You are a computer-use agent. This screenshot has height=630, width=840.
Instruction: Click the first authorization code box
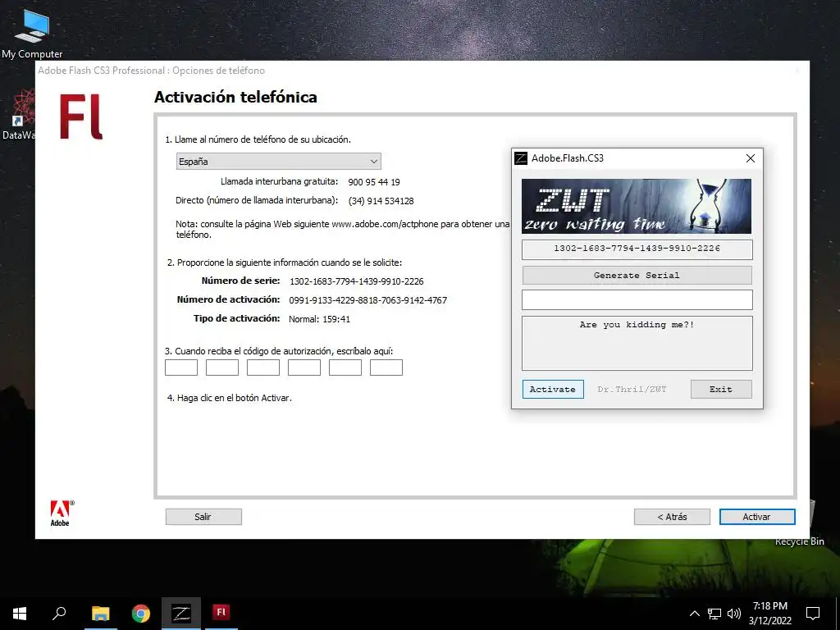point(181,367)
